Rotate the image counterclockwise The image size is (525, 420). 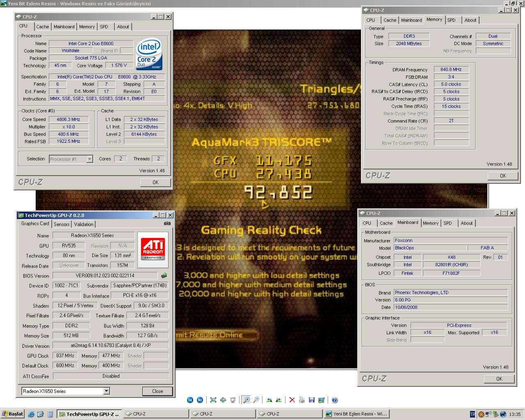point(279,400)
